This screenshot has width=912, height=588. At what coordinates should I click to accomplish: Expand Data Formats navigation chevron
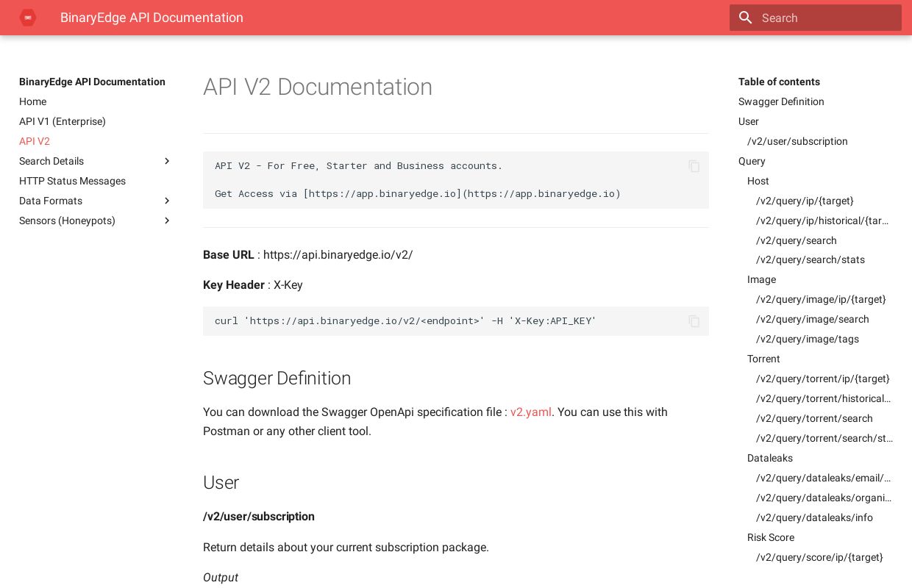(167, 201)
